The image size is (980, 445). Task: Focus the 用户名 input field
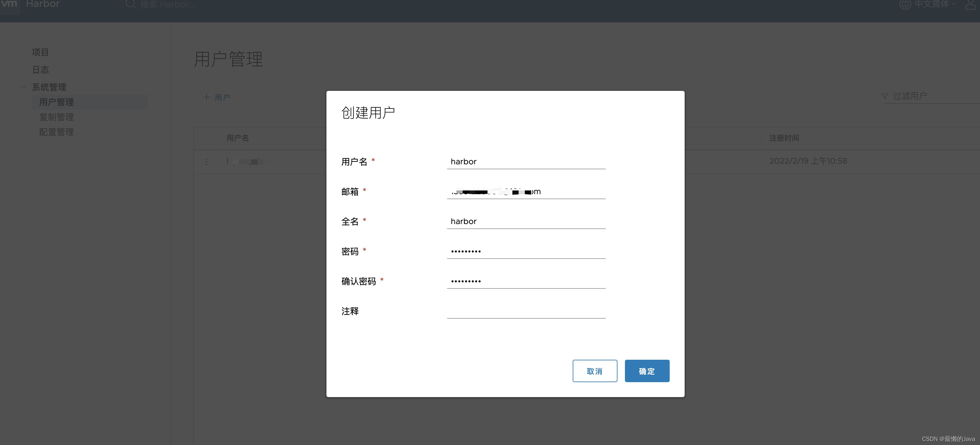click(526, 162)
